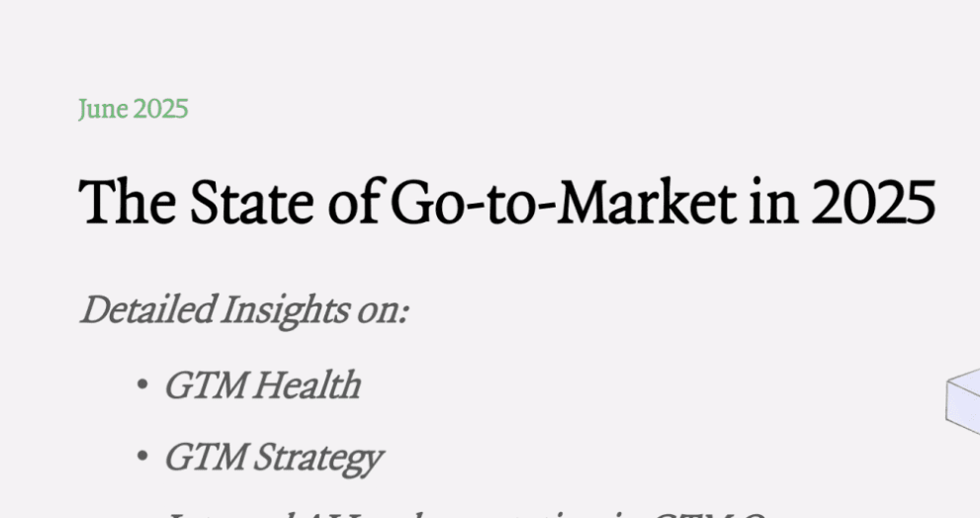
Task: Click the italic word Detailed
Action: (x=147, y=309)
